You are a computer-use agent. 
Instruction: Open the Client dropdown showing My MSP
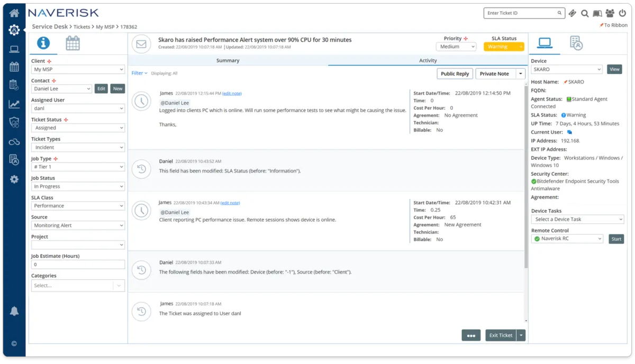pyautogui.click(x=78, y=69)
